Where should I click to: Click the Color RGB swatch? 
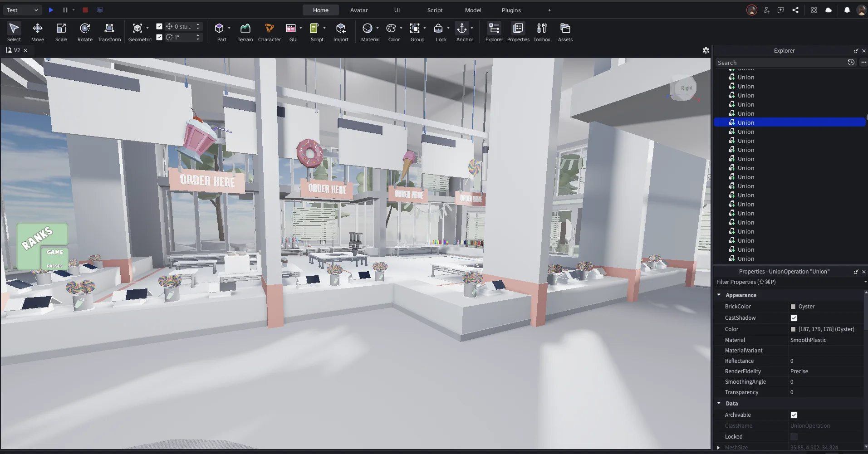(793, 329)
